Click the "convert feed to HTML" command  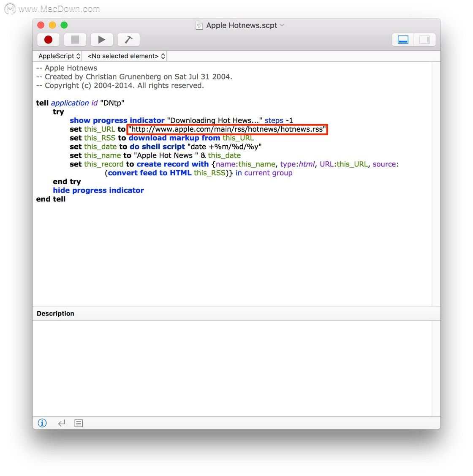point(150,173)
